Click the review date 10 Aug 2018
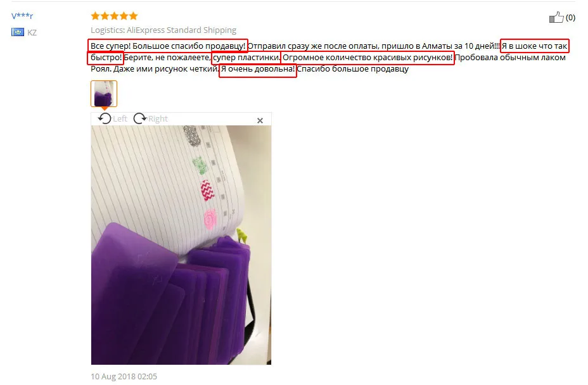Viewport: 588px width, 385px height. point(124,376)
